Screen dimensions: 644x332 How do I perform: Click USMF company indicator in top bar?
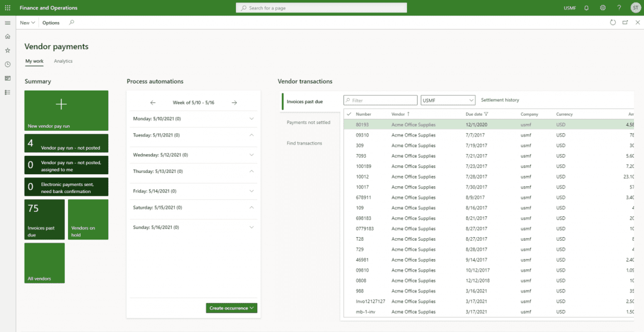570,8
